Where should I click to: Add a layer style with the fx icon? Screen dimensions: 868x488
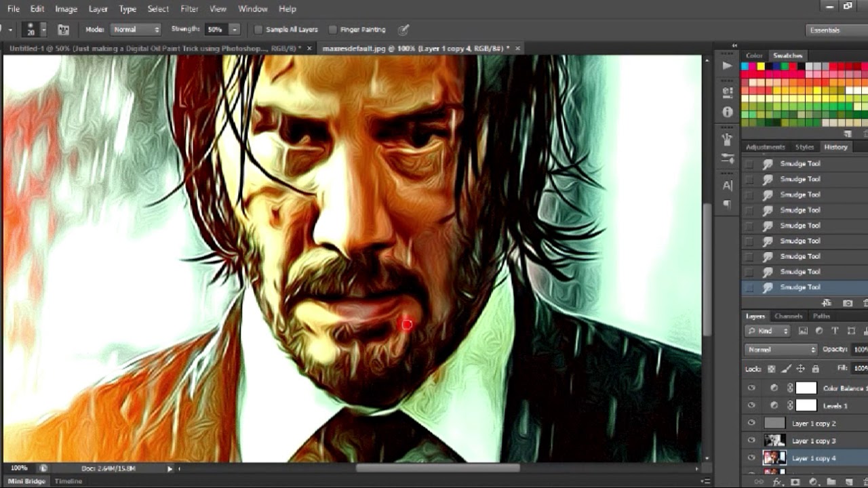coord(778,482)
